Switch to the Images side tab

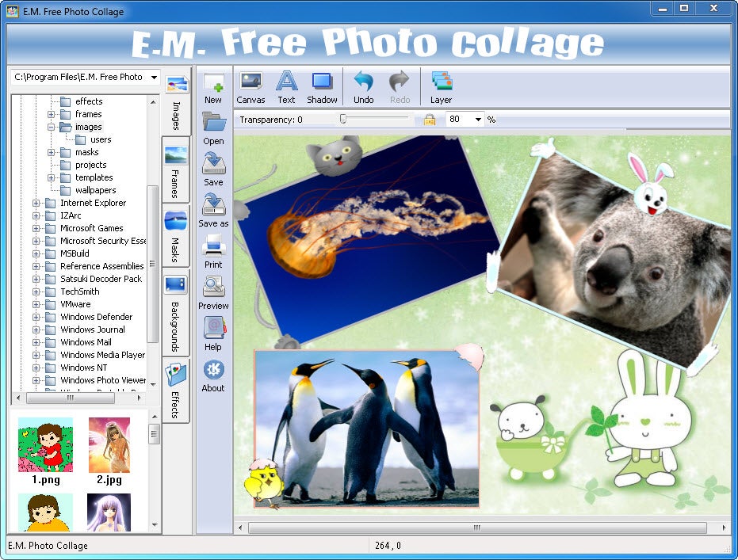(x=177, y=104)
